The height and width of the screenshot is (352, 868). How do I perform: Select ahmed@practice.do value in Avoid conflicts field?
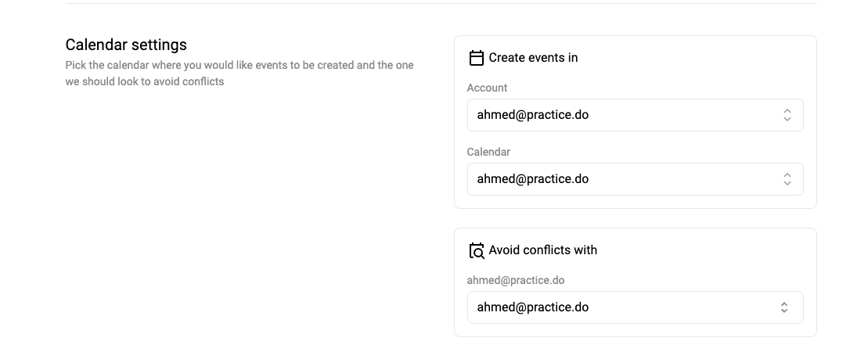(x=532, y=307)
